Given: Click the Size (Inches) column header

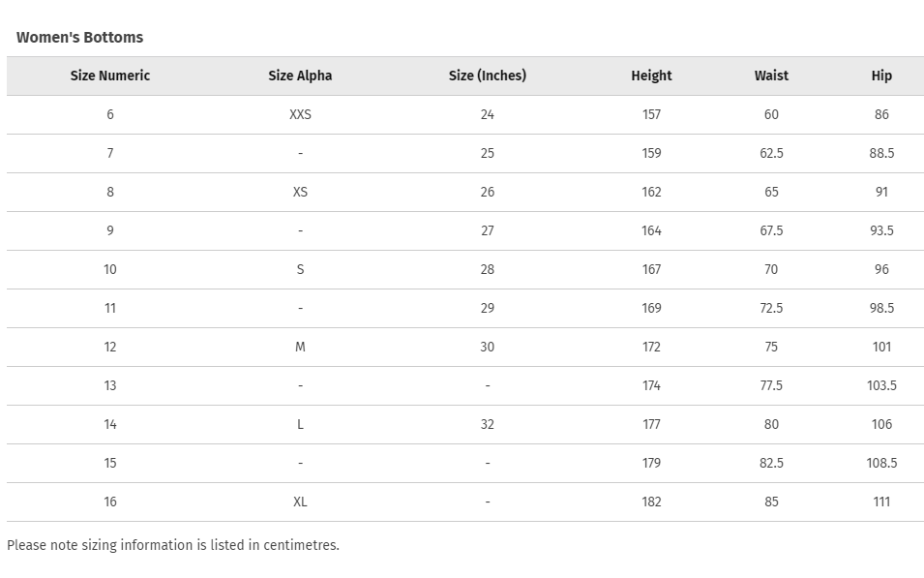Looking at the screenshot, I should 487,76.
